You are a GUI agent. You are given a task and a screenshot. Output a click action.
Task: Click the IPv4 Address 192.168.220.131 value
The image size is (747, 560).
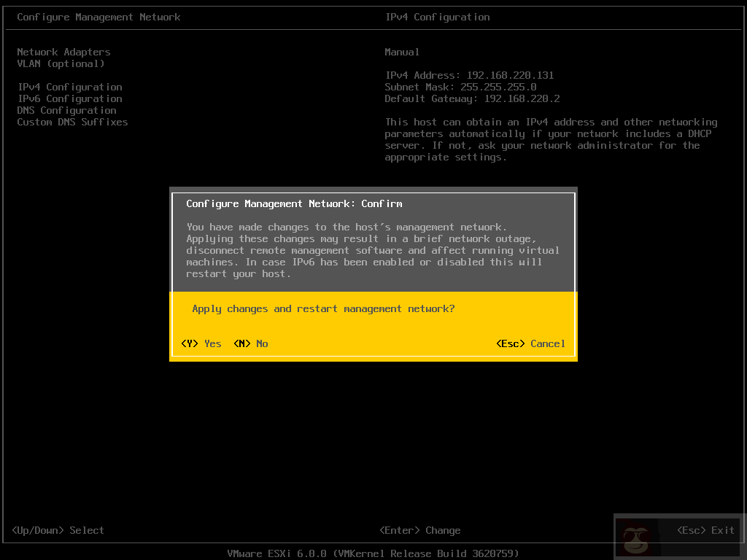click(x=470, y=75)
